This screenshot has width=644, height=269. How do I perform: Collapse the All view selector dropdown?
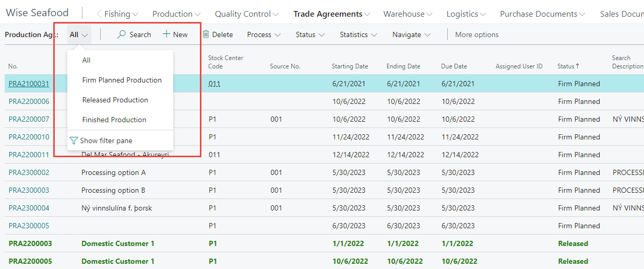click(79, 34)
